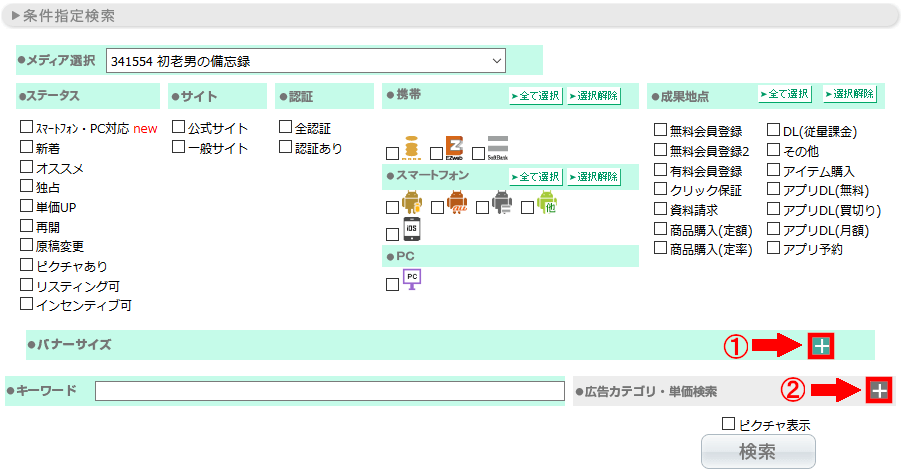
Task: Check the 独占 status option
Action: pyautogui.click(x=26, y=186)
